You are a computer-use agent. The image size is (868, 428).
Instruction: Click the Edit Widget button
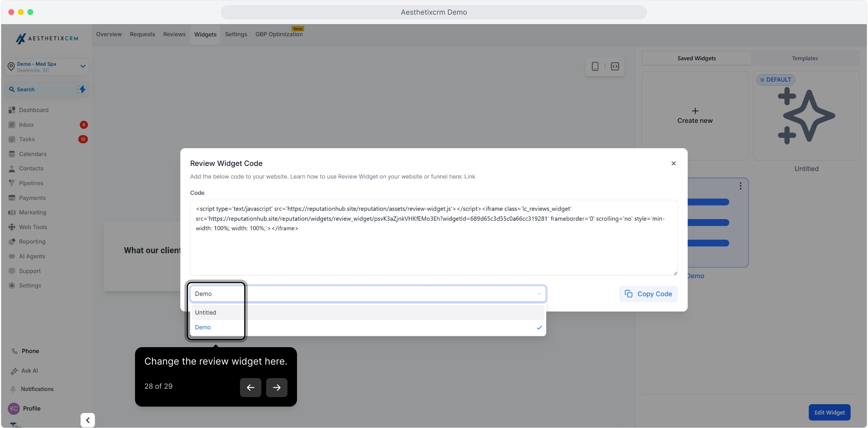830,413
